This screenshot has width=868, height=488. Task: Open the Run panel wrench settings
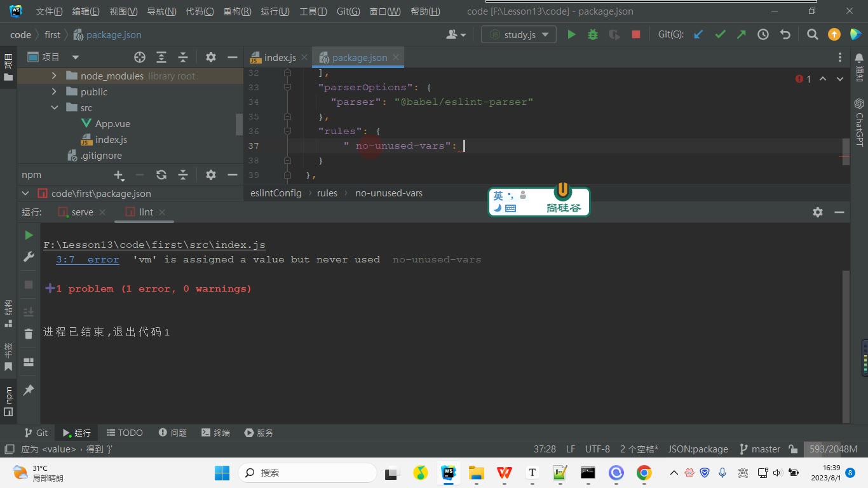pyautogui.click(x=29, y=256)
